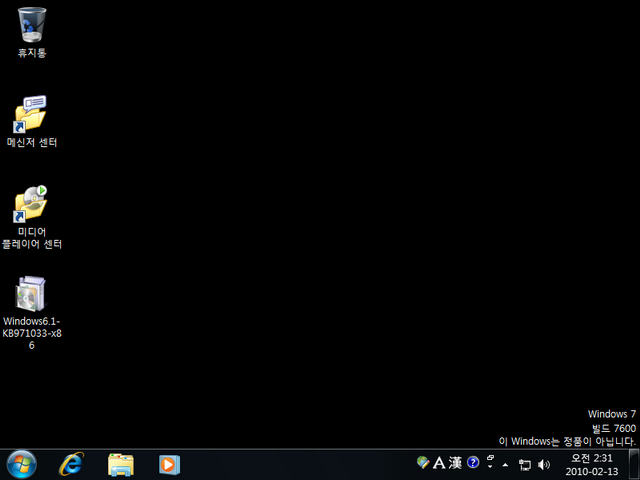Viewport: 640px width, 480px height.
Task: Open Windows Explorer from the taskbar
Action: pyautogui.click(x=121, y=465)
